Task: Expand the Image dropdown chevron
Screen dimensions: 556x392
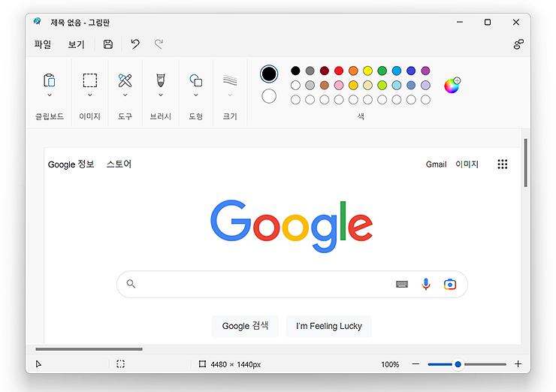Action: (x=89, y=95)
